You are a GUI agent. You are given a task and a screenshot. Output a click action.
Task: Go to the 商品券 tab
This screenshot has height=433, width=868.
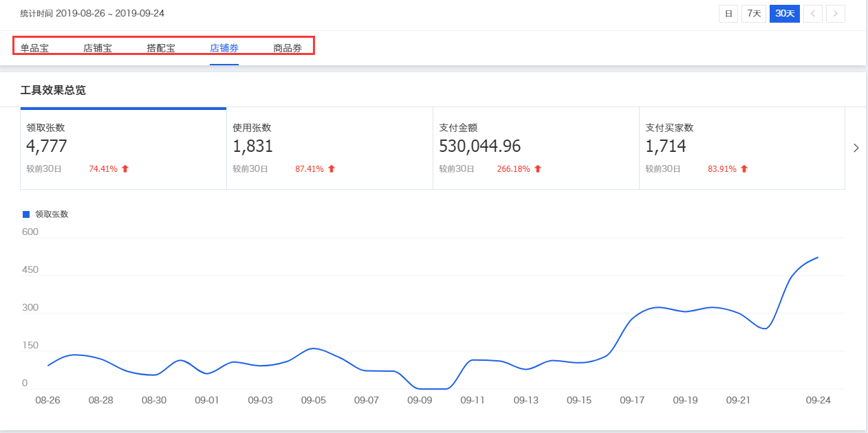pos(287,48)
